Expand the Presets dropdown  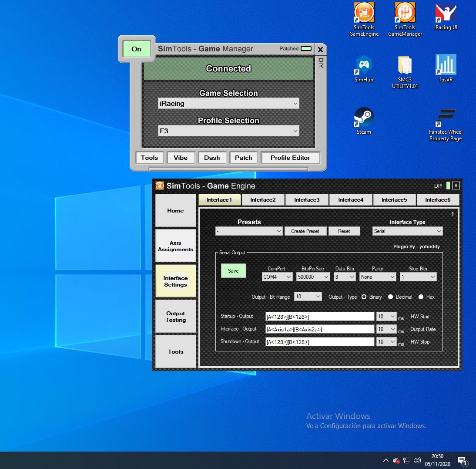(249, 231)
